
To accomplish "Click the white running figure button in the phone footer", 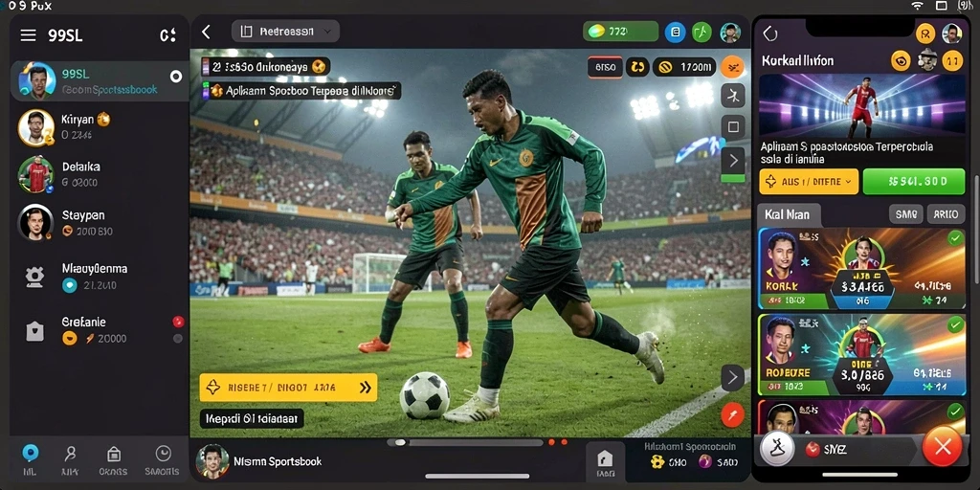I will pyautogui.click(x=777, y=448).
